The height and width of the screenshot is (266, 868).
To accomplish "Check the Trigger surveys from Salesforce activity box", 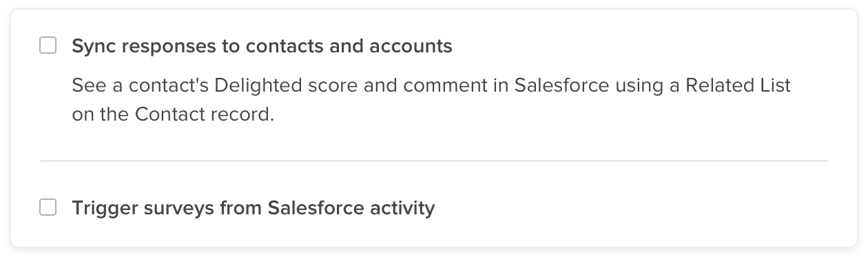I will [x=48, y=207].
